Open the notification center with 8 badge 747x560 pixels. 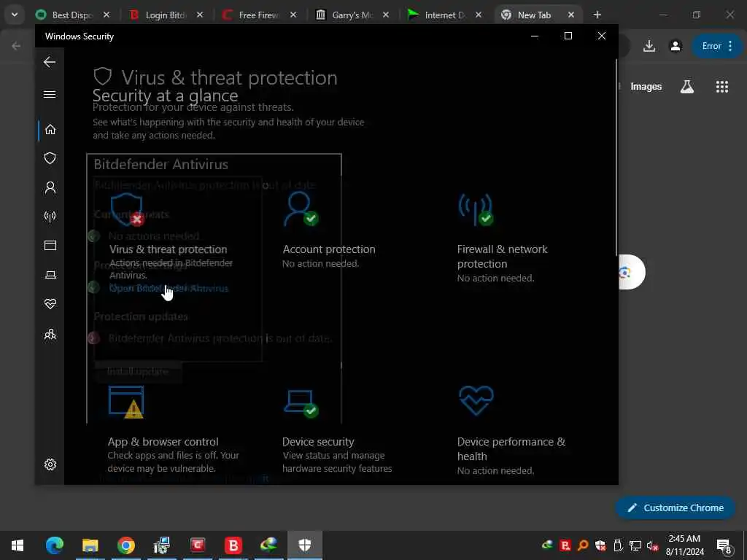tap(724, 545)
